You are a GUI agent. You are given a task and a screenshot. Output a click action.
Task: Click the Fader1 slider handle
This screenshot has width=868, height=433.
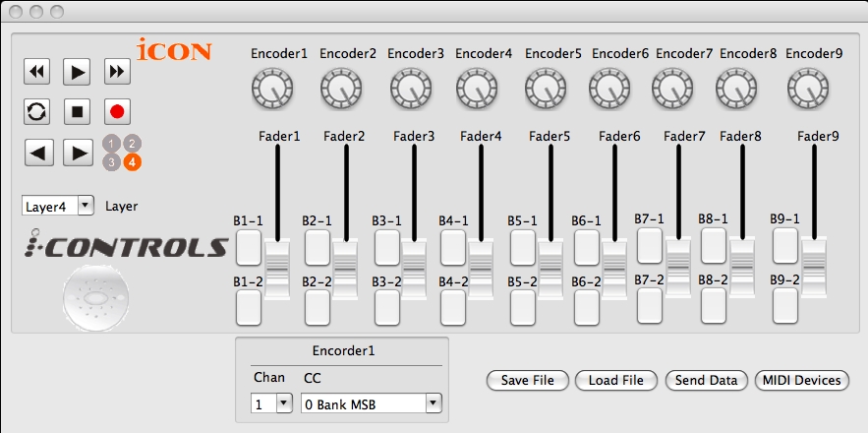click(277, 270)
